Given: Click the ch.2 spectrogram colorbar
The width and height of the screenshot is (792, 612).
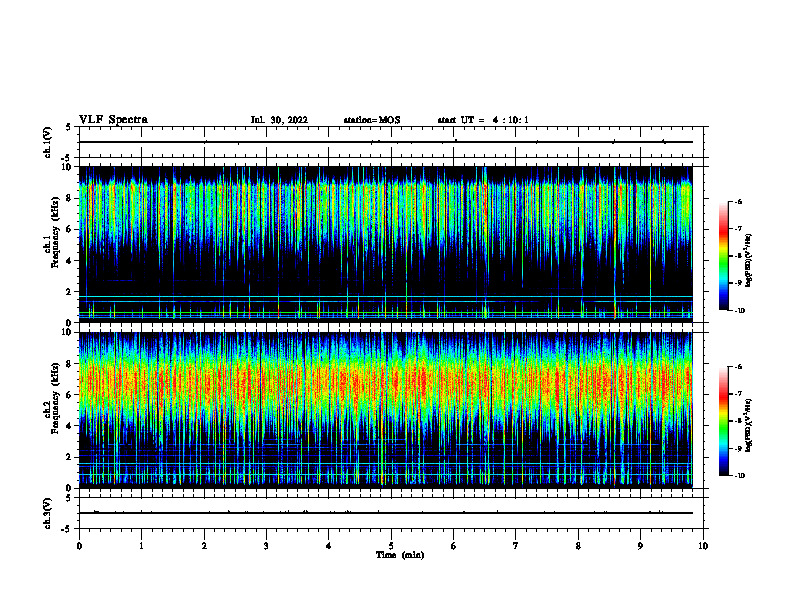Looking at the screenshot, I should pos(723,421).
